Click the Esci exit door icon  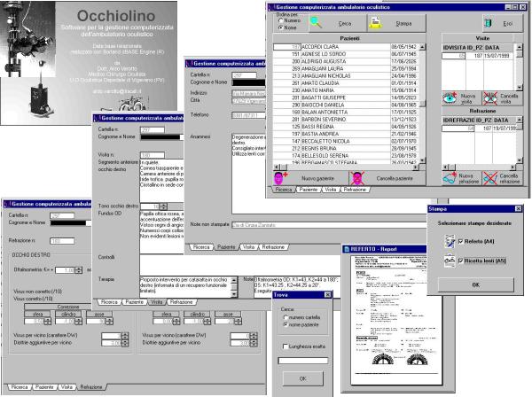tap(488, 23)
